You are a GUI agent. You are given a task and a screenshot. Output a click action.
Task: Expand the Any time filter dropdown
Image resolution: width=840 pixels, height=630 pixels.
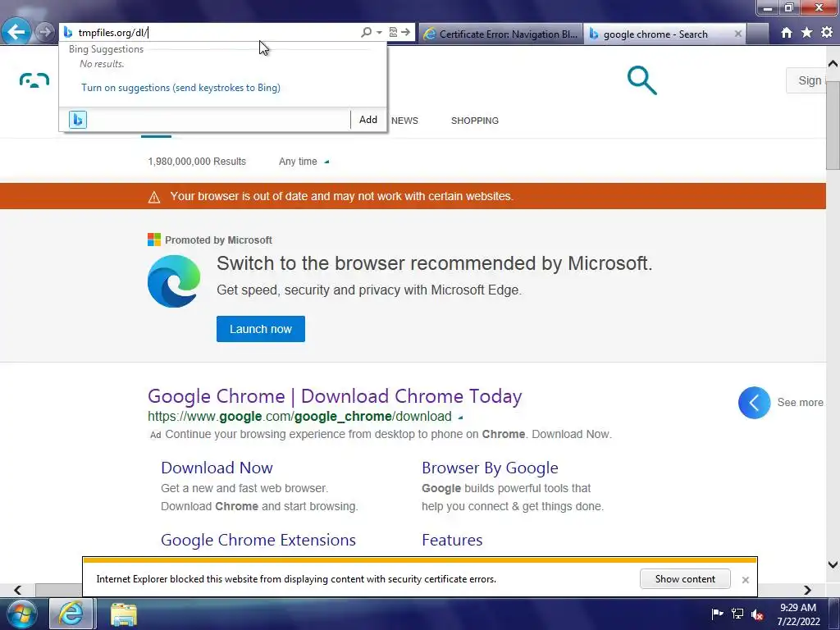coord(304,162)
